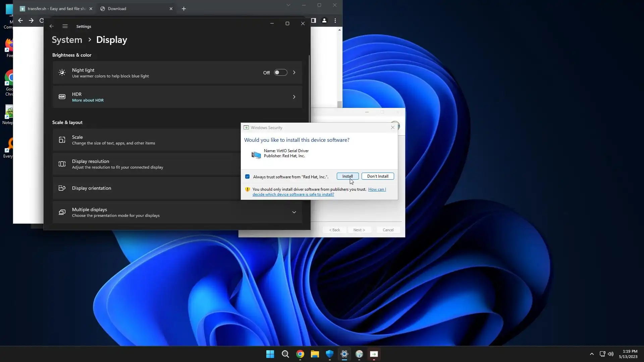Click the Chrome profile avatar icon

coord(324,21)
